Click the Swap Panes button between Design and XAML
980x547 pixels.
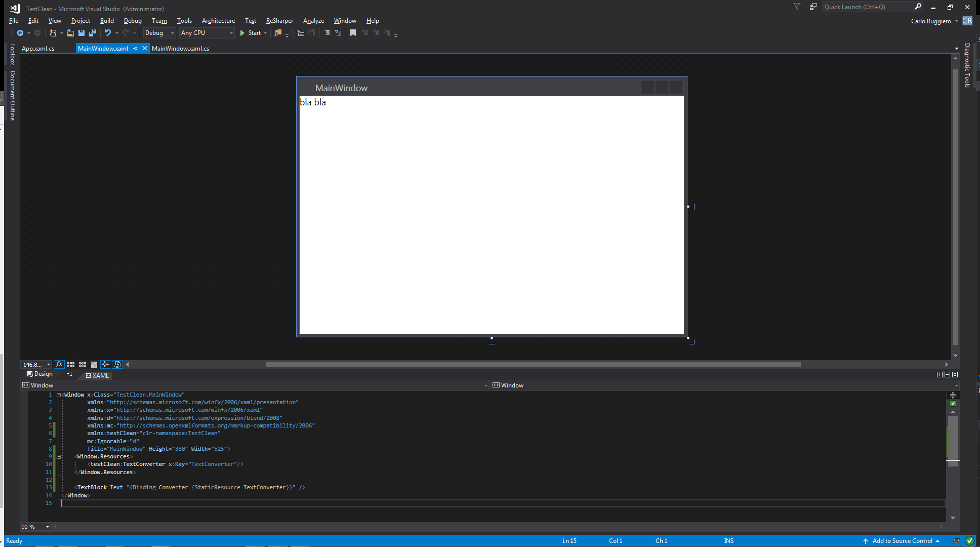coord(69,374)
